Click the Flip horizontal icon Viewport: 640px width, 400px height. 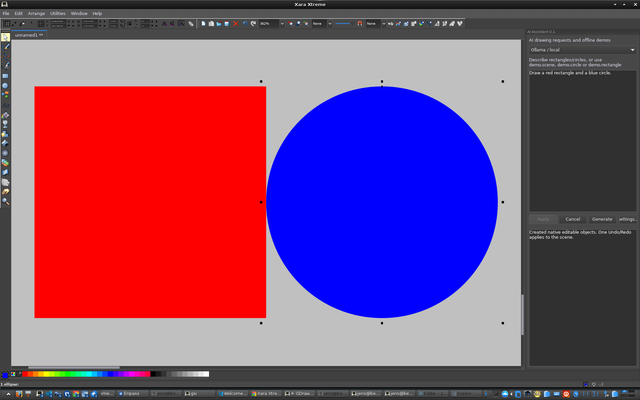[164, 24]
